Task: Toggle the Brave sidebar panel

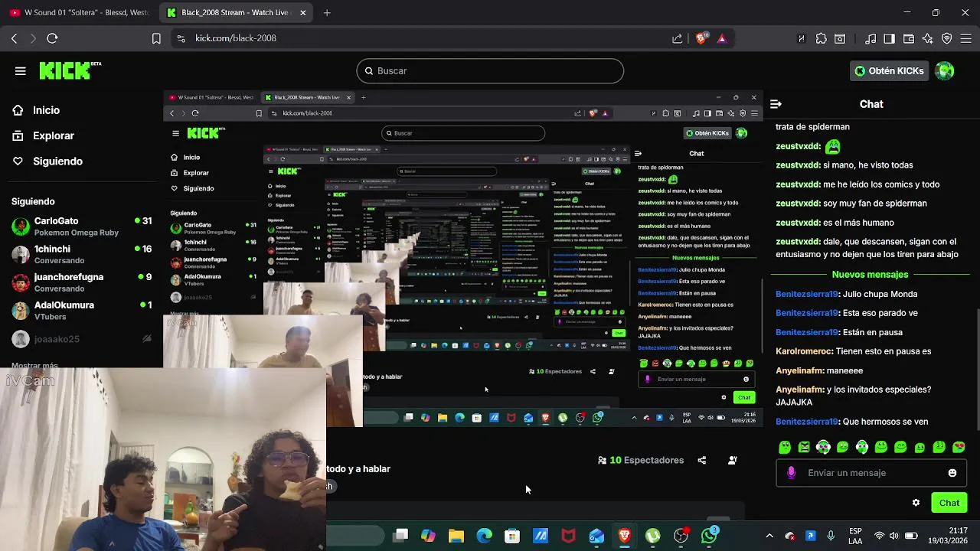Action: (x=890, y=38)
